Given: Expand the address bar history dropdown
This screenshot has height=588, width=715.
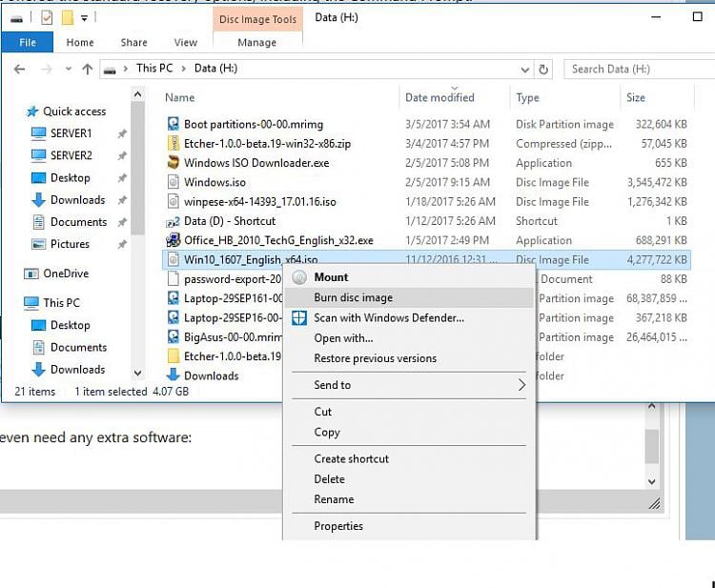Looking at the screenshot, I should (x=525, y=70).
